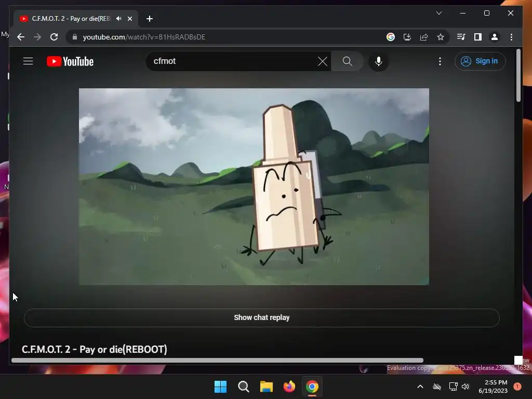
Task: View site info via lock icon
Action: click(x=75, y=37)
